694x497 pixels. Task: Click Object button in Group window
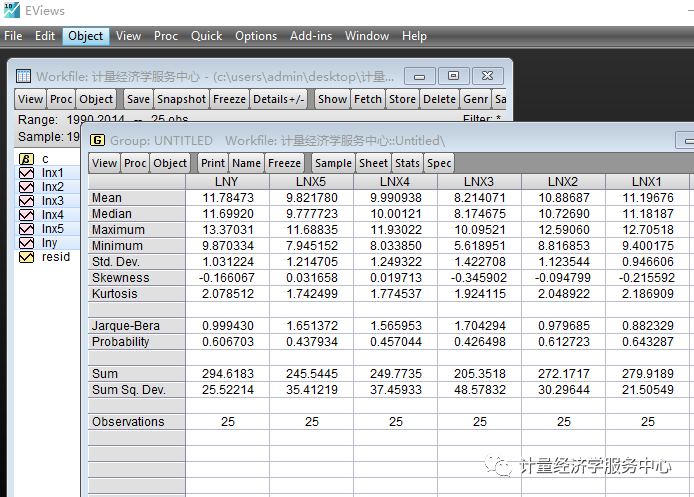point(170,163)
